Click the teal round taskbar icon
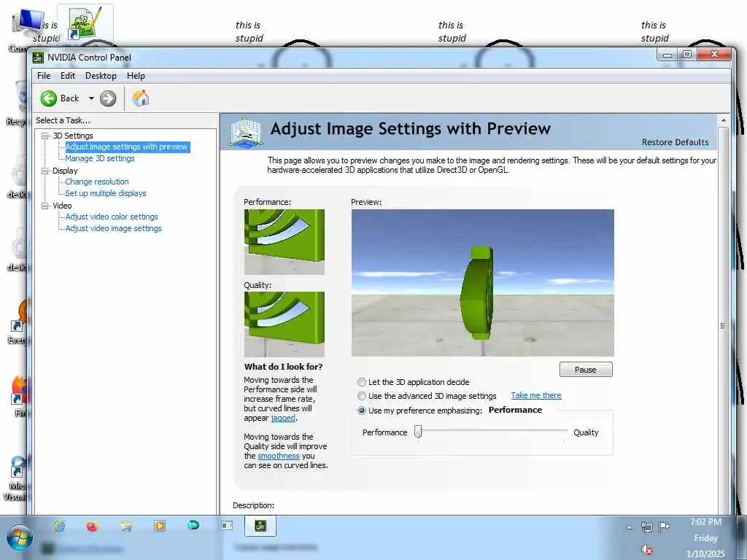The height and width of the screenshot is (560, 747). coord(193,525)
